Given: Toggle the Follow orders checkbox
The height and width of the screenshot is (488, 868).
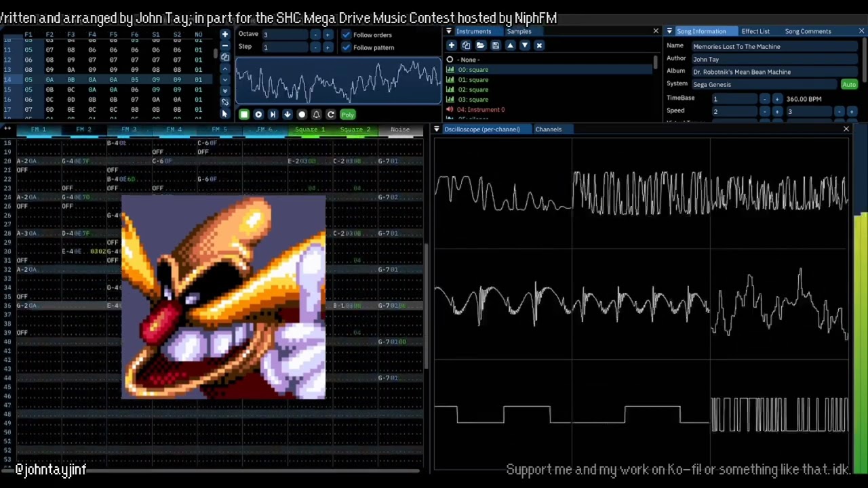Looking at the screenshot, I should tap(347, 35).
